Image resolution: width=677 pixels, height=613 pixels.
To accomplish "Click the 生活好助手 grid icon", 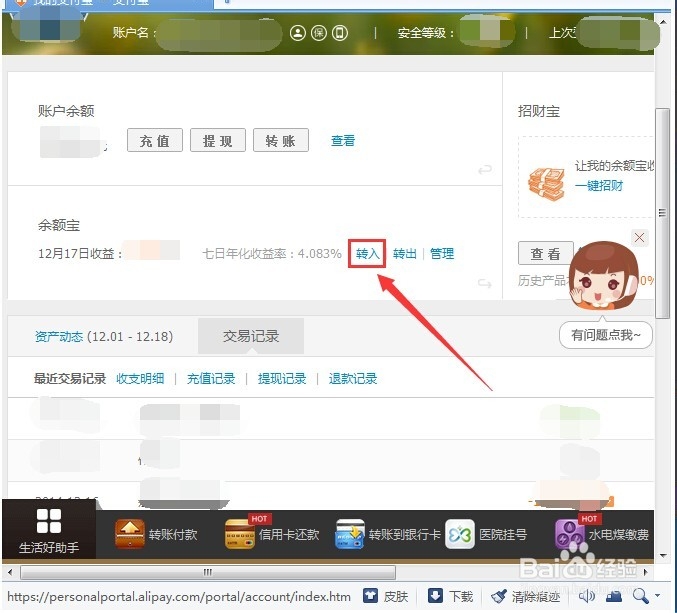I will pyautogui.click(x=49, y=521).
